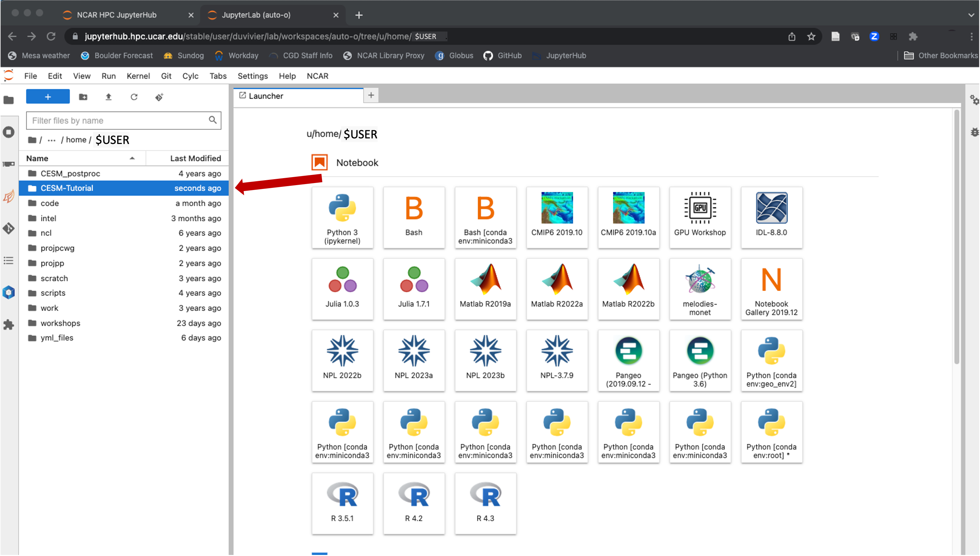Open Pangeo (2019.09.12) notebook

pos(628,360)
